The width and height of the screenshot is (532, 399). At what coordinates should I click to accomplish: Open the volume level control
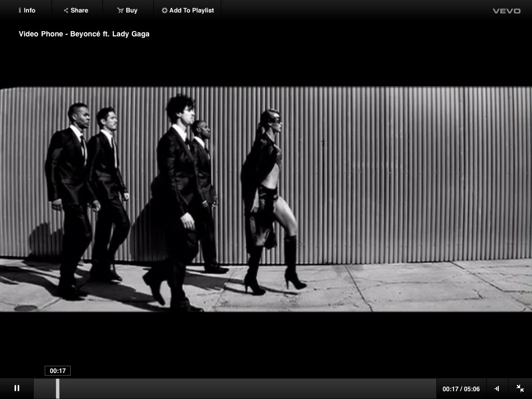(497, 389)
